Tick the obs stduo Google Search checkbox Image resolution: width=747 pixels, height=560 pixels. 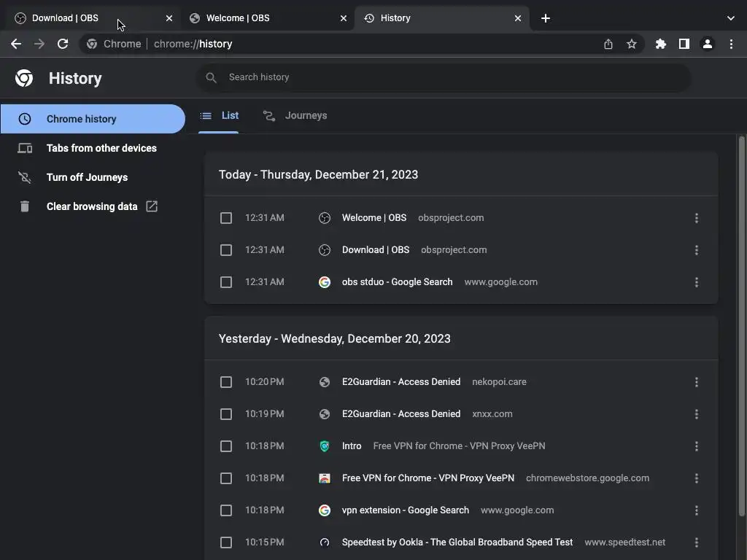click(226, 282)
